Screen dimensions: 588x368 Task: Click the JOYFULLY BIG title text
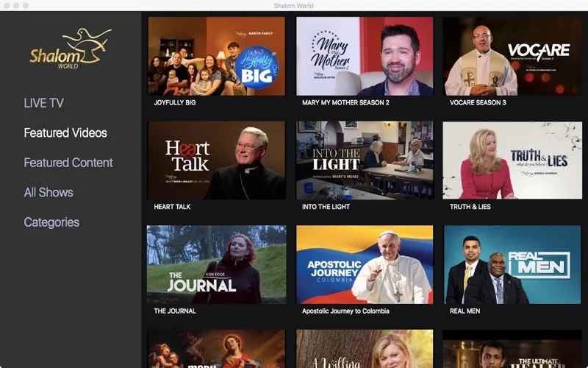(175, 102)
